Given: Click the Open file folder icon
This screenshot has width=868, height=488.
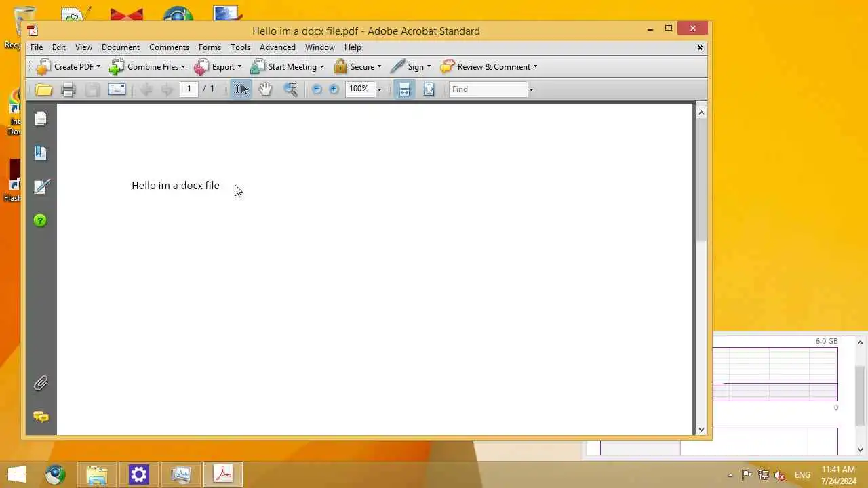Looking at the screenshot, I should coord(44,89).
